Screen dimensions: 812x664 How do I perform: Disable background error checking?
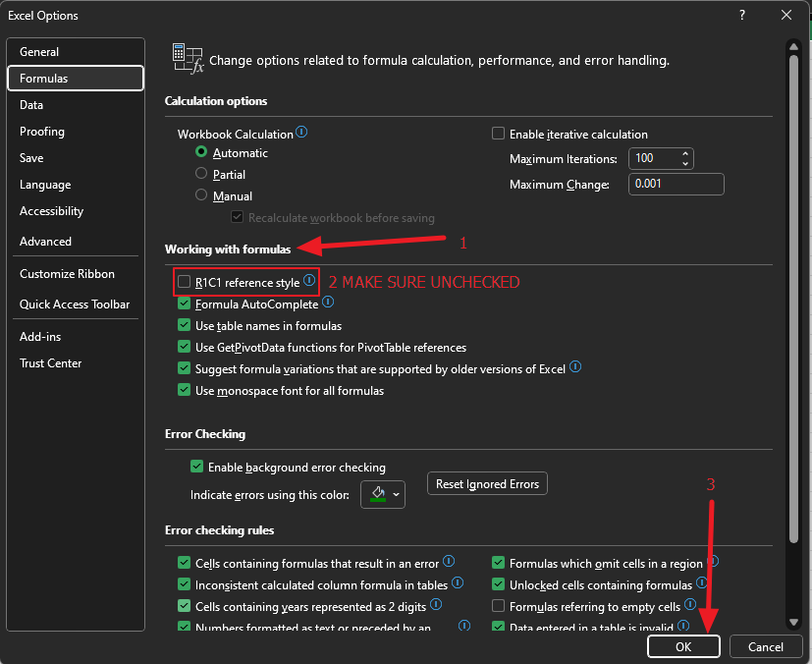(x=196, y=467)
